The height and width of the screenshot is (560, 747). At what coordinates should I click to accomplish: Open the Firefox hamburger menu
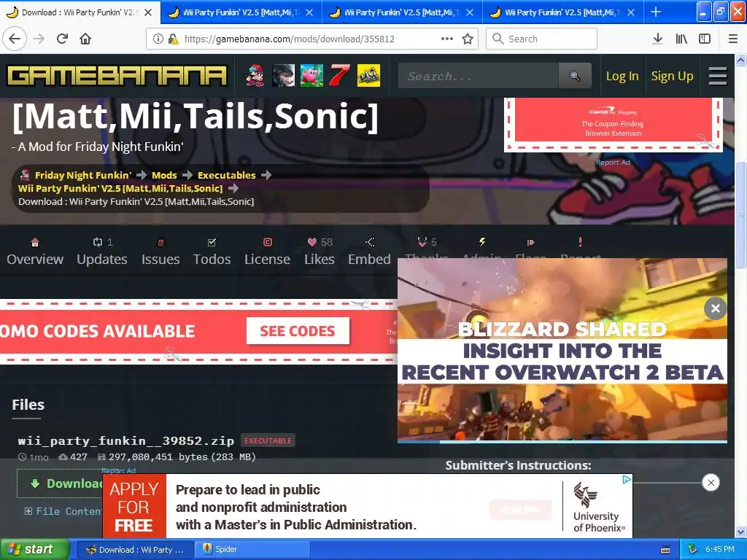pos(733,39)
